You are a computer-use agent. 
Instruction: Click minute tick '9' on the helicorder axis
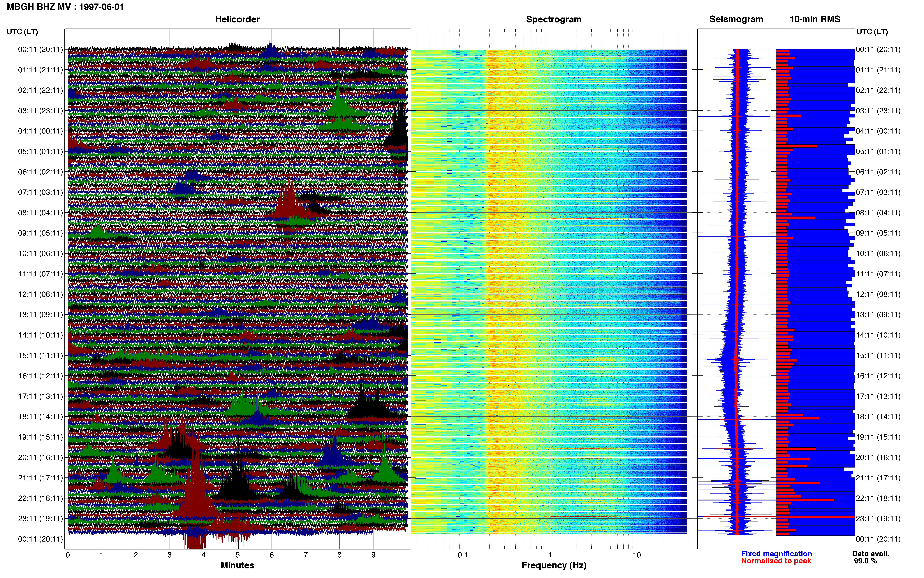click(373, 555)
